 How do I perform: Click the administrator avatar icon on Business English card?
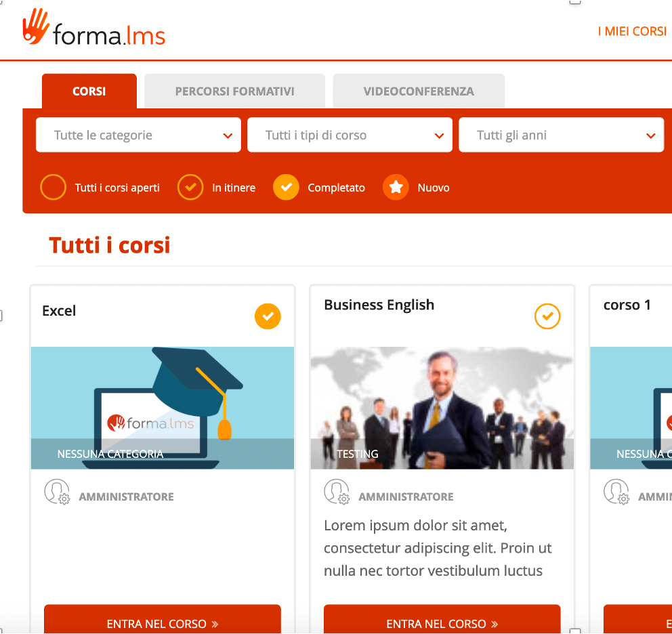click(x=337, y=492)
